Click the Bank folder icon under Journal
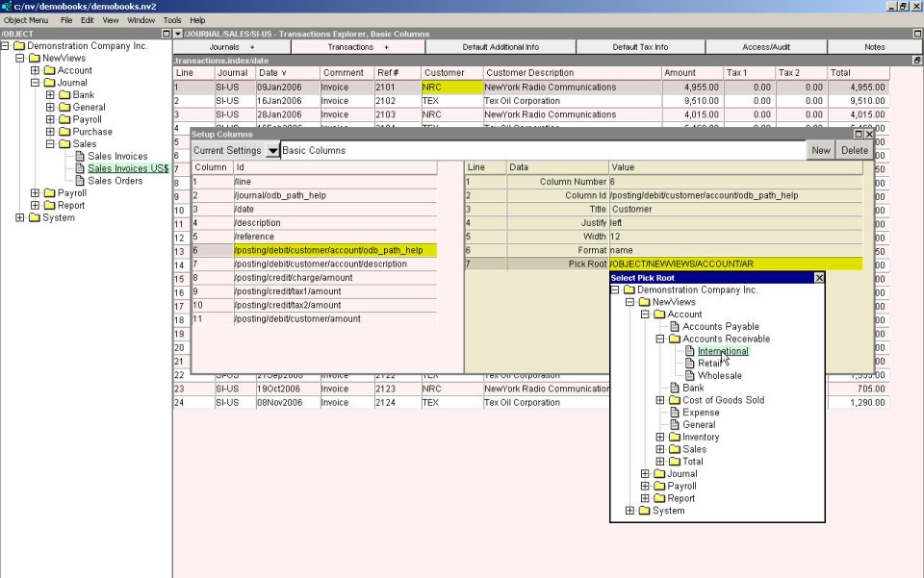Viewport: 924px width, 578px height. click(x=64, y=95)
